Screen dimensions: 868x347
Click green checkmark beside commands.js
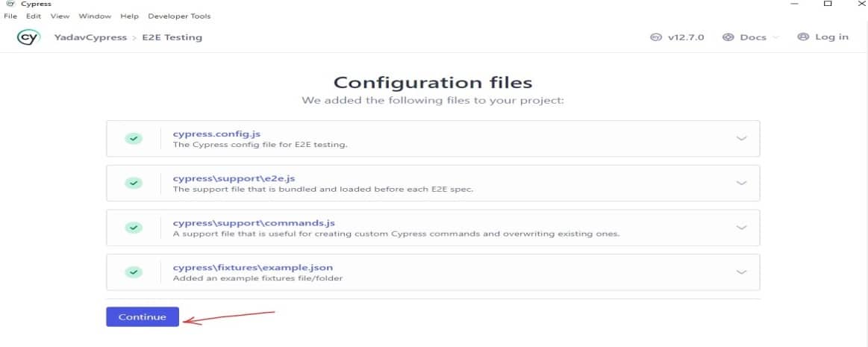[134, 228]
